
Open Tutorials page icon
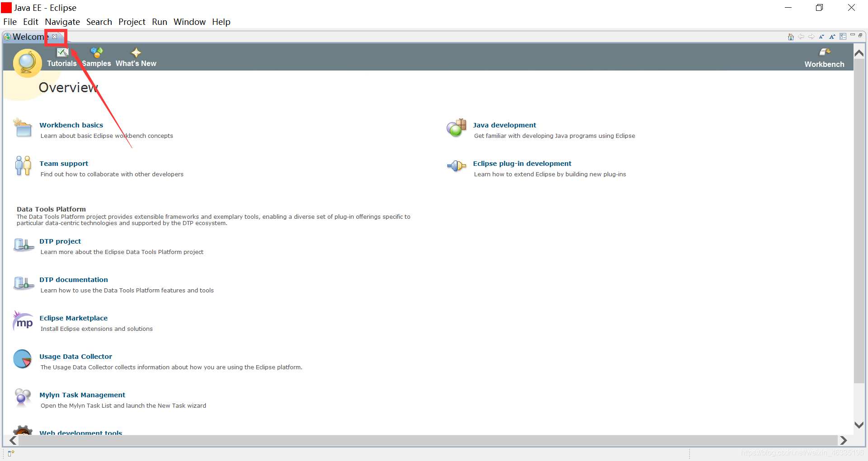point(62,52)
